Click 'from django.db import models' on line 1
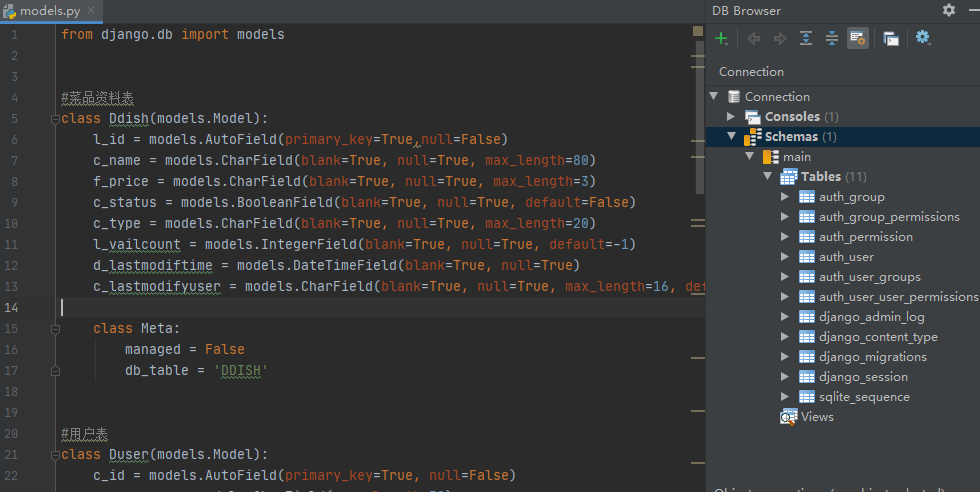 [x=172, y=34]
